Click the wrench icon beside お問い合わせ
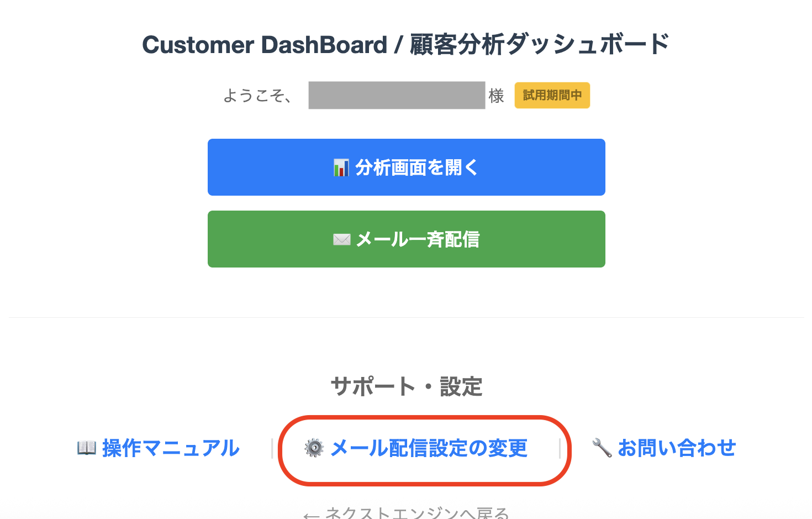Viewport: 812px width, 519px height. click(x=602, y=448)
